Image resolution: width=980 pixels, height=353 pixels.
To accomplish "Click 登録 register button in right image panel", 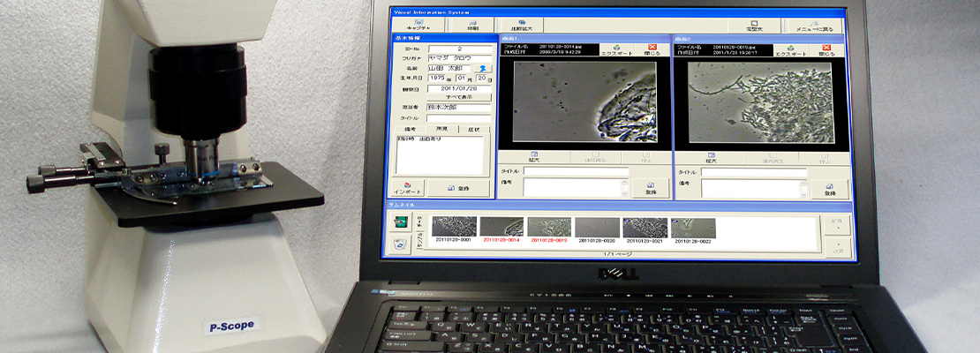I will (829, 189).
